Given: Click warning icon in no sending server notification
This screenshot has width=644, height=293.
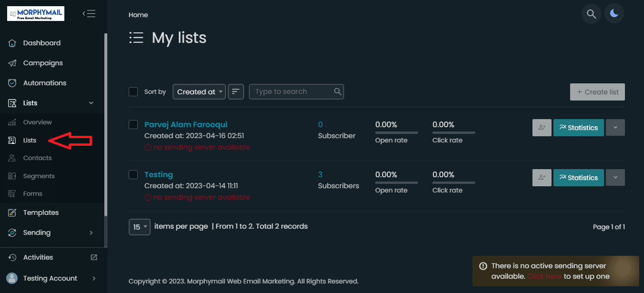Looking at the screenshot, I should 483,266.
